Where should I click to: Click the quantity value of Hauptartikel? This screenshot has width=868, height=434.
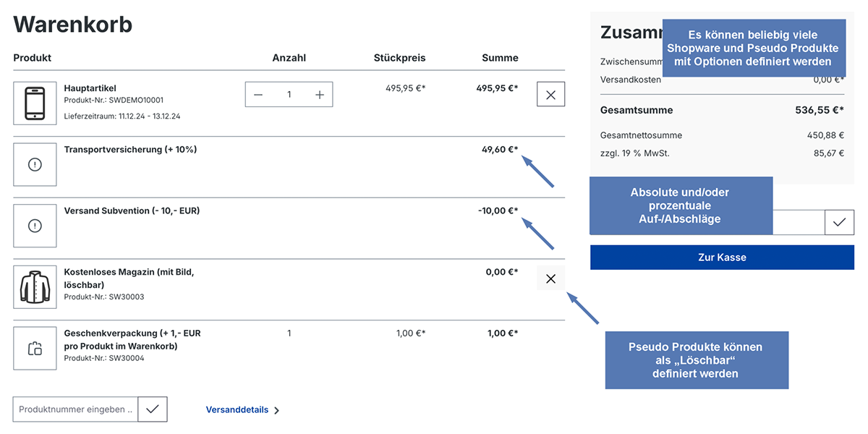(x=289, y=95)
